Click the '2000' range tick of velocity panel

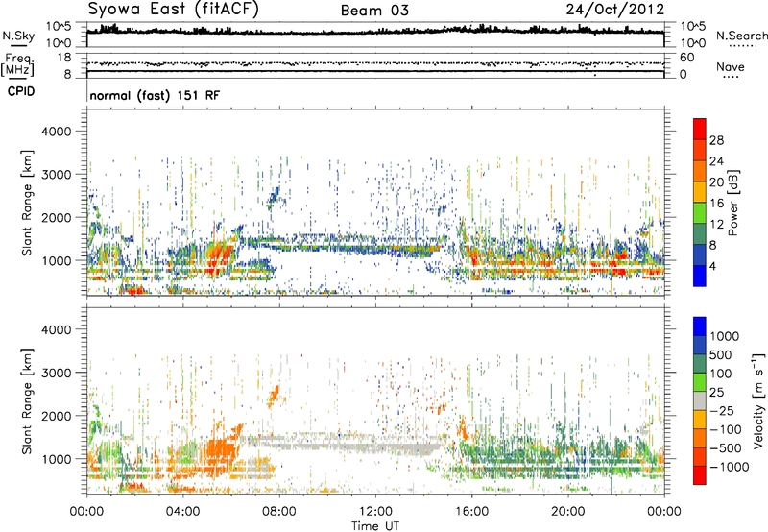pyautogui.click(x=56, y=416)
